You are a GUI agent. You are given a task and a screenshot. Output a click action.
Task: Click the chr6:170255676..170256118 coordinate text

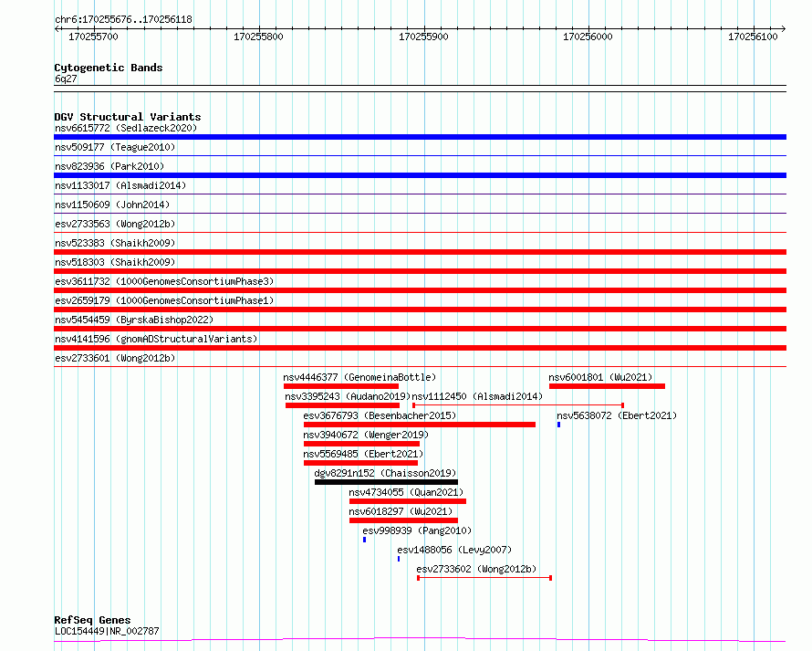point(123,19)
